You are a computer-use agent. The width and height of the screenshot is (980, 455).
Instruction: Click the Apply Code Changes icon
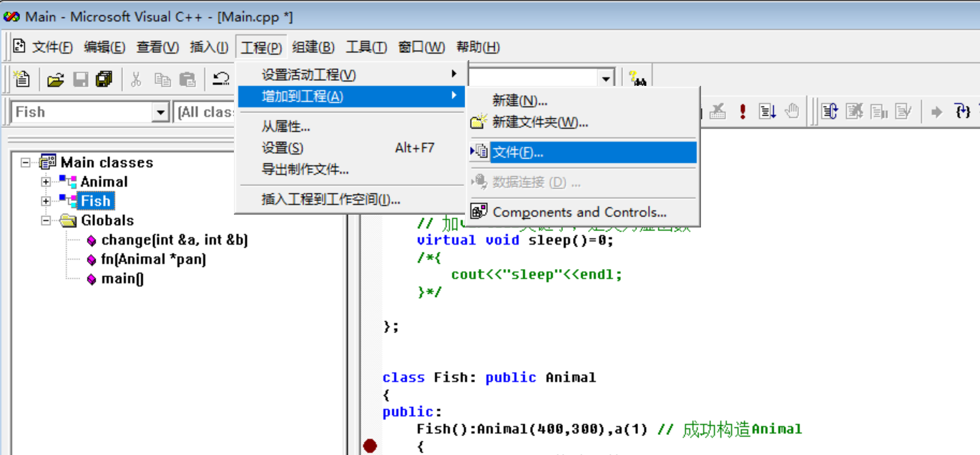(x=903, y=112)
